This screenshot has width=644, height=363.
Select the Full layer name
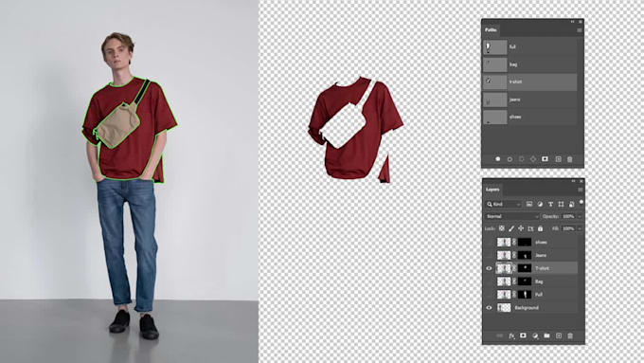pos(539,295)
